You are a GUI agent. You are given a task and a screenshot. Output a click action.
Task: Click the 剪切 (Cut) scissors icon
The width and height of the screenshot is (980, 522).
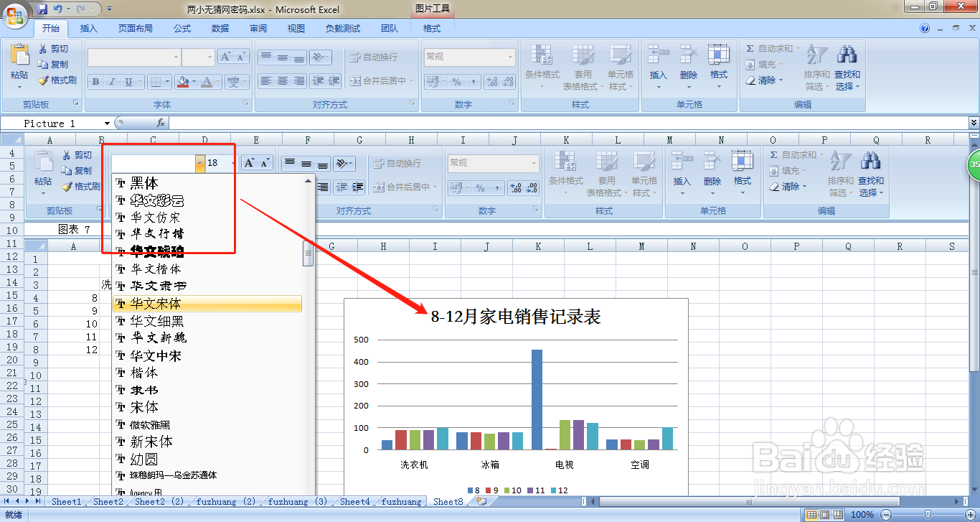44,48
